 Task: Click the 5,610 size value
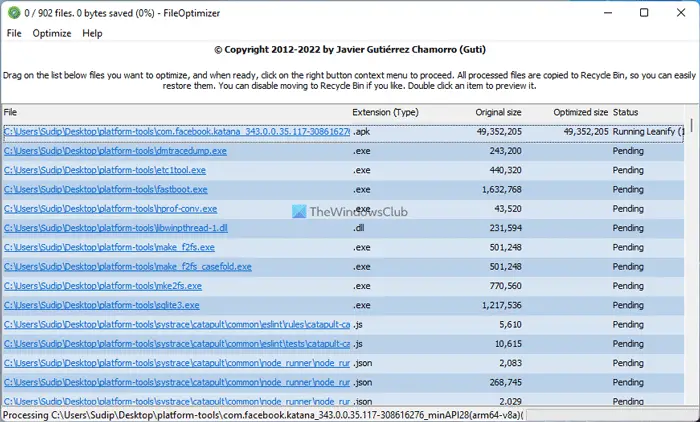510,324
